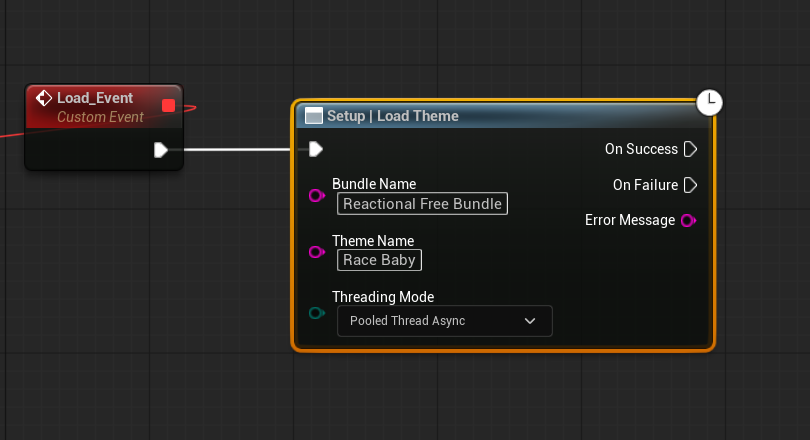Screen dimensions: 810x440
Task: Click the latent clock icon on Load Theme
Action: coord(709,101)
